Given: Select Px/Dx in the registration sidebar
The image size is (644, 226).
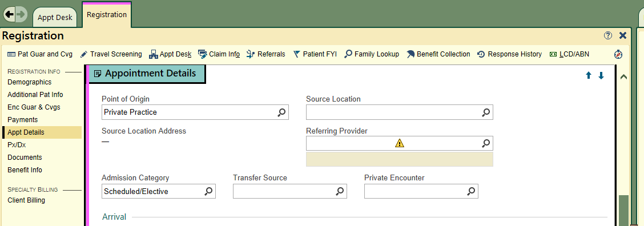Looking at the screenshot, I should [17, 144].
